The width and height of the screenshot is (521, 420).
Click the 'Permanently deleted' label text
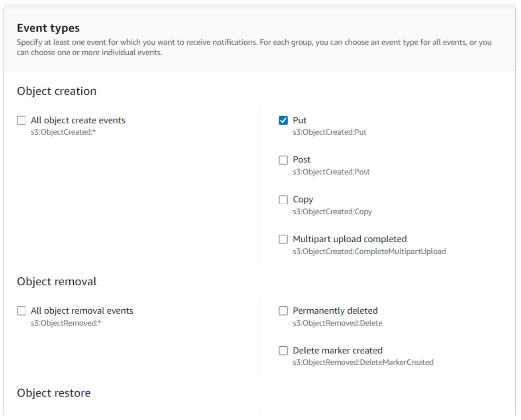point(335,311)
